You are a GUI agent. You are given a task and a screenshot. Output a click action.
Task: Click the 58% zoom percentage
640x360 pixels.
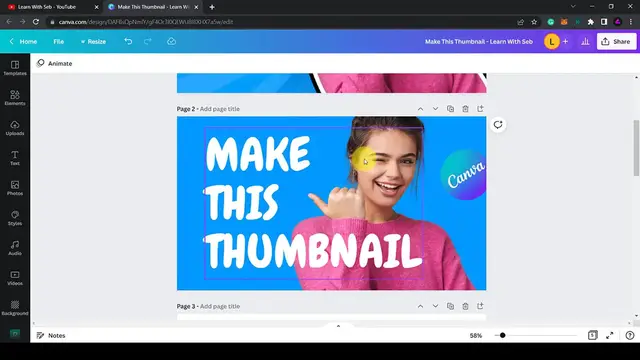pyautogui.click(x=476, y=336)
